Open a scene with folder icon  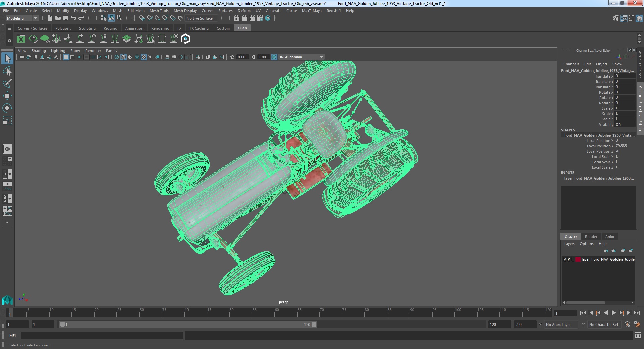58,18
